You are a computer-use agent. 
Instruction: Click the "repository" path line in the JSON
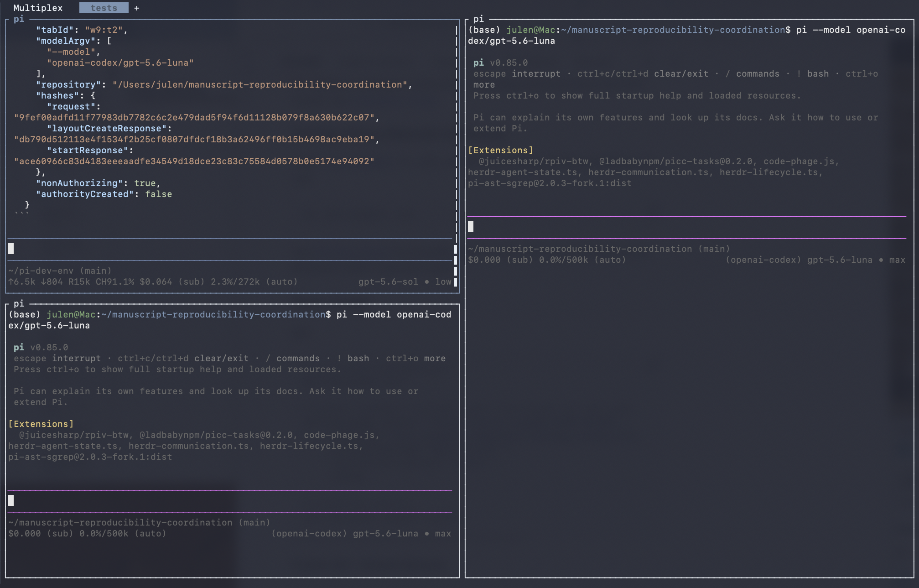[224, 84]
